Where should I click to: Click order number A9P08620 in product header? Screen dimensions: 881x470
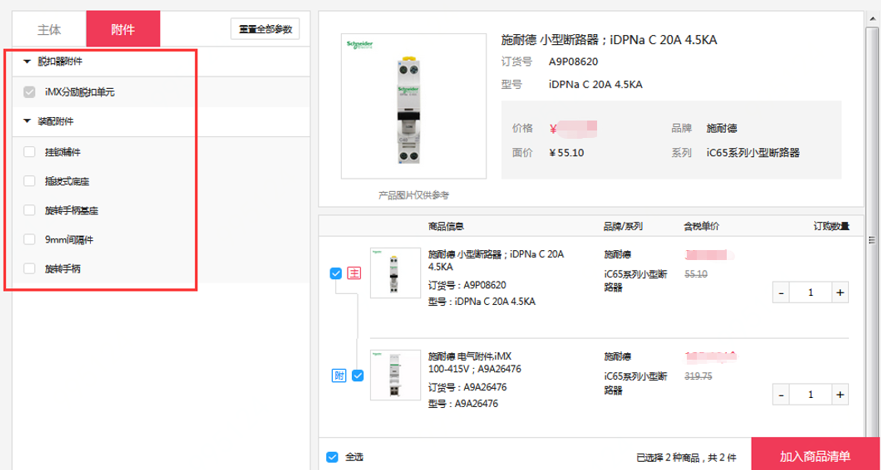(574, 62)
